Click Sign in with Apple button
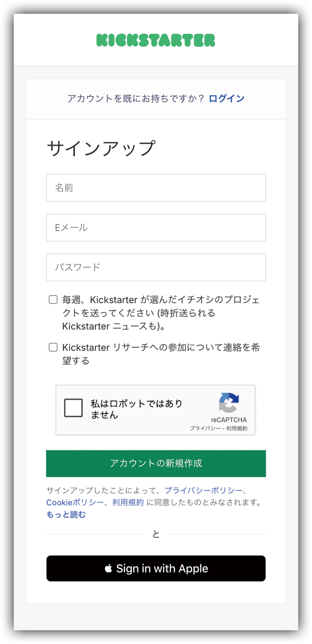Viewport: 312px width, 644px height. pyautogui.click(x=156, y=568)
